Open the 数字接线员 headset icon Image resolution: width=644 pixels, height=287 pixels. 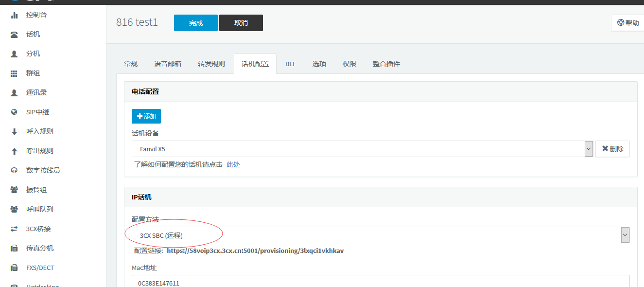[14, 171]
